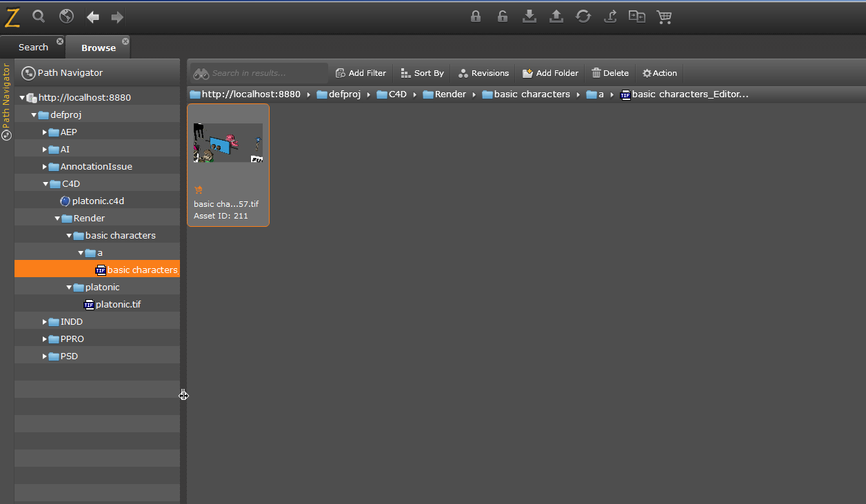Image resolution: width=866 pixels, height=504 pixels.
Task: Select the Browse tab
Action: click(x=99, y=48)
